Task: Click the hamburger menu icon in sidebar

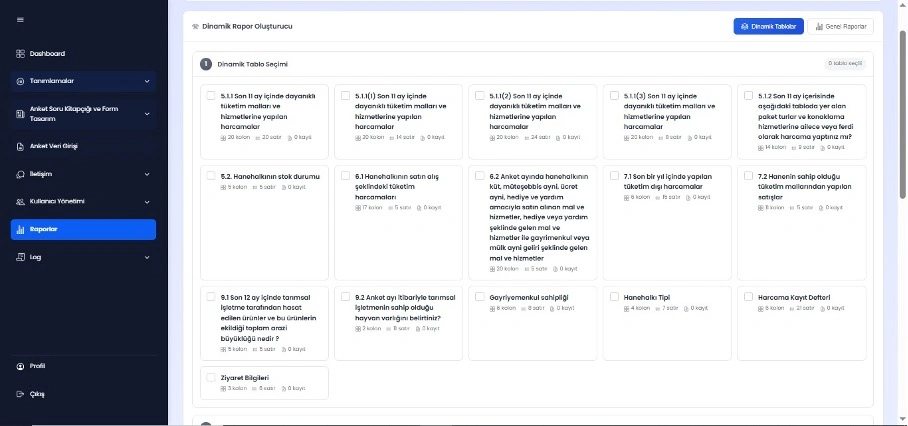Action: (20, 21)
